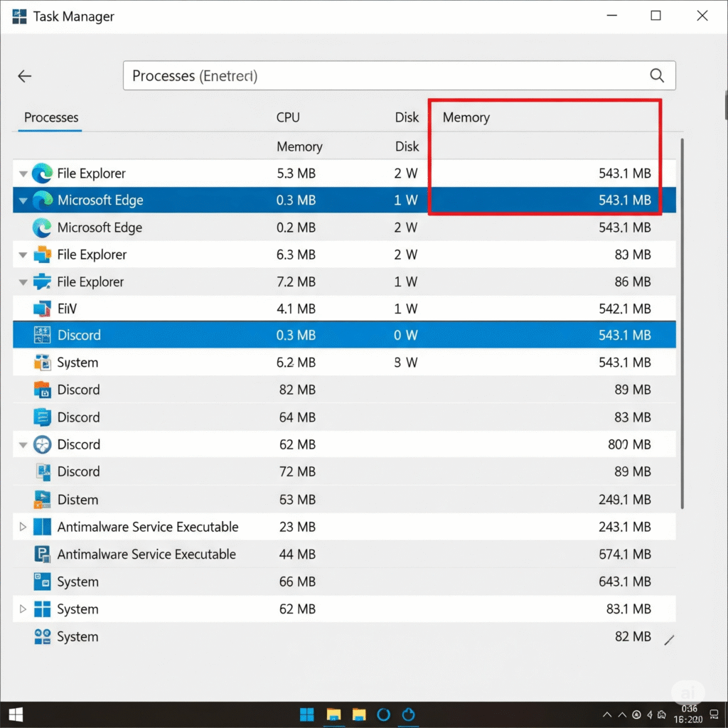Open the hidden icons tray chevron

click(606, 714)
